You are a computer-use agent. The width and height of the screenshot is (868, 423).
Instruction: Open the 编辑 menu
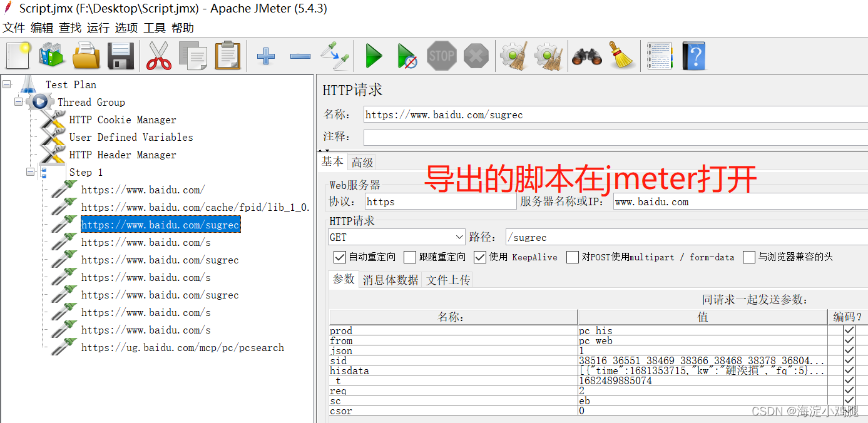click(42, 28)
